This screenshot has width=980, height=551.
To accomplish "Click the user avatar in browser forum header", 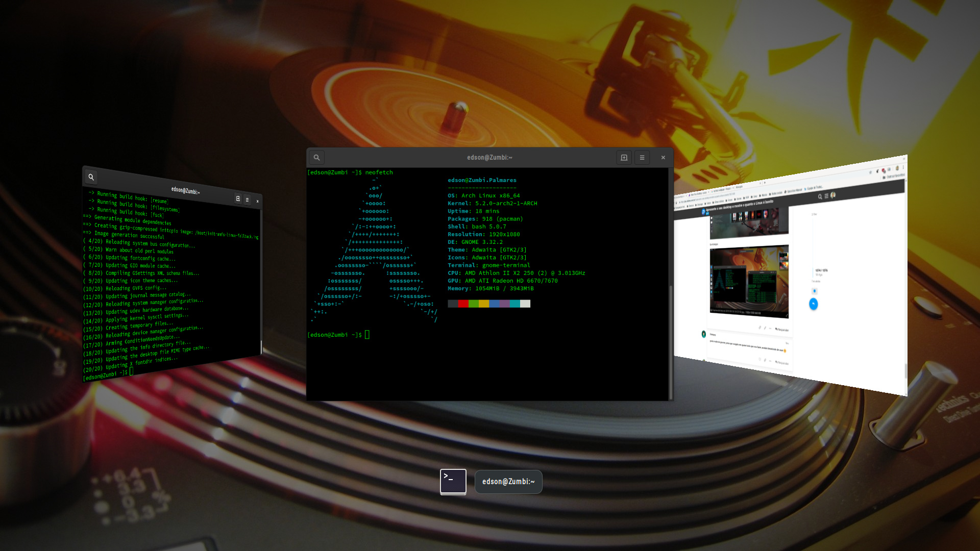I will (833, 195).
